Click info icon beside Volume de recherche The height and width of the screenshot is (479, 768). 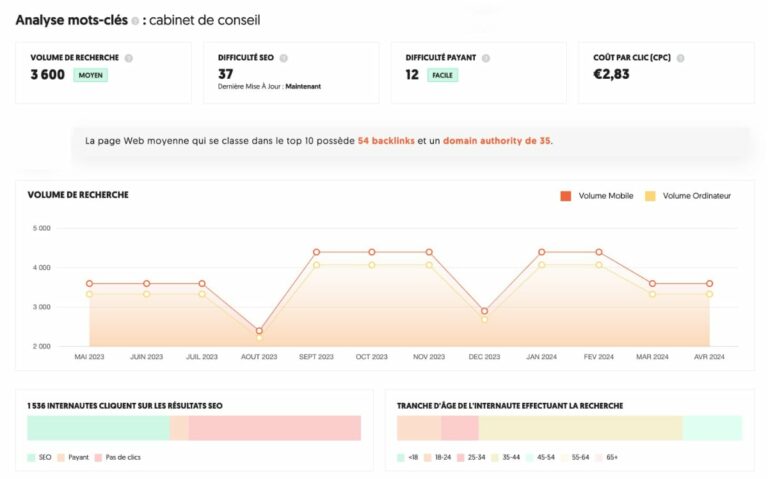click(128, 58)
